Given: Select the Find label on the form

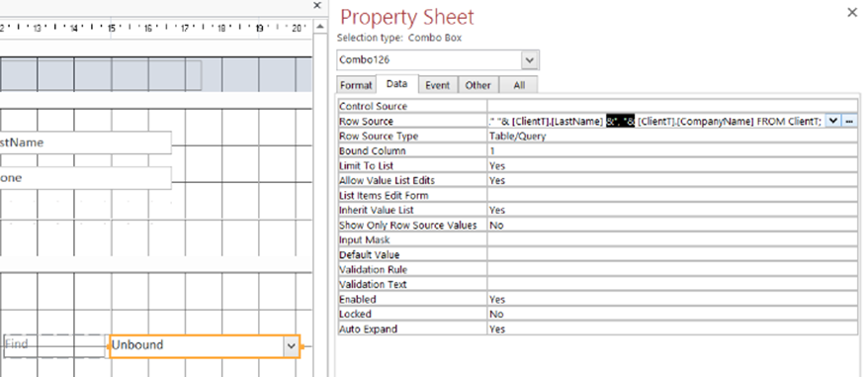Looking at the screenshot, I should click(53, 345).
